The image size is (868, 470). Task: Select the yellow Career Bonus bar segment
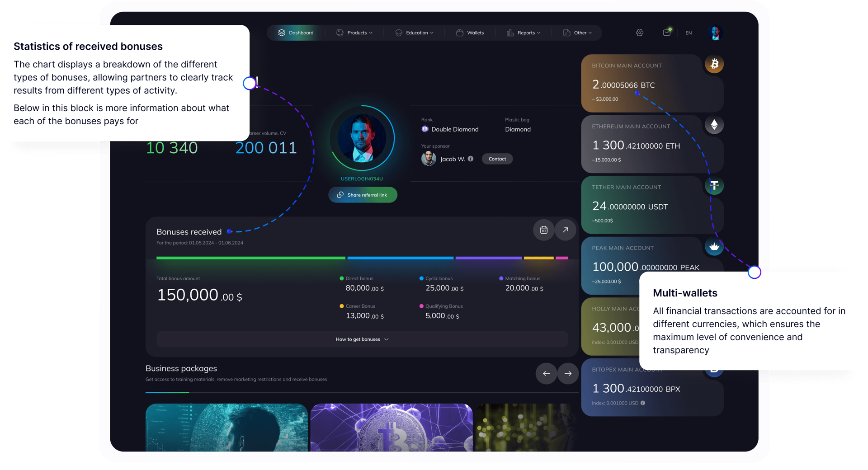tap(539, 258)
